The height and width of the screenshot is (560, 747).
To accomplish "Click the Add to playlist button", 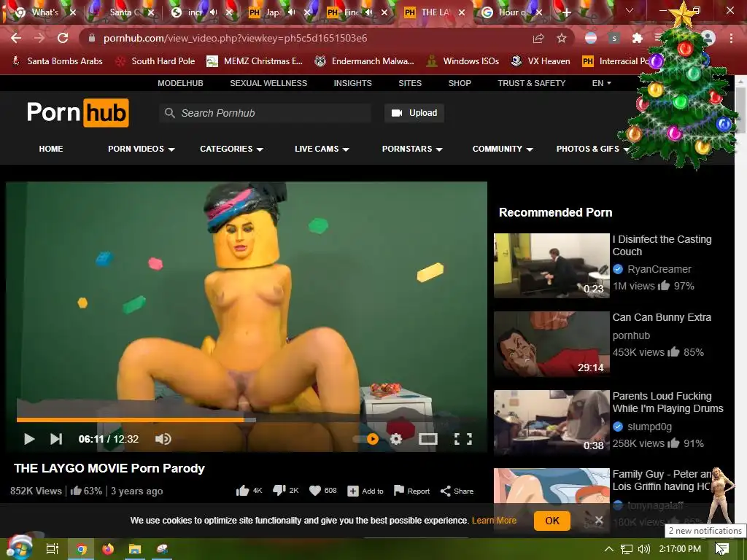I will coord(365,491).
